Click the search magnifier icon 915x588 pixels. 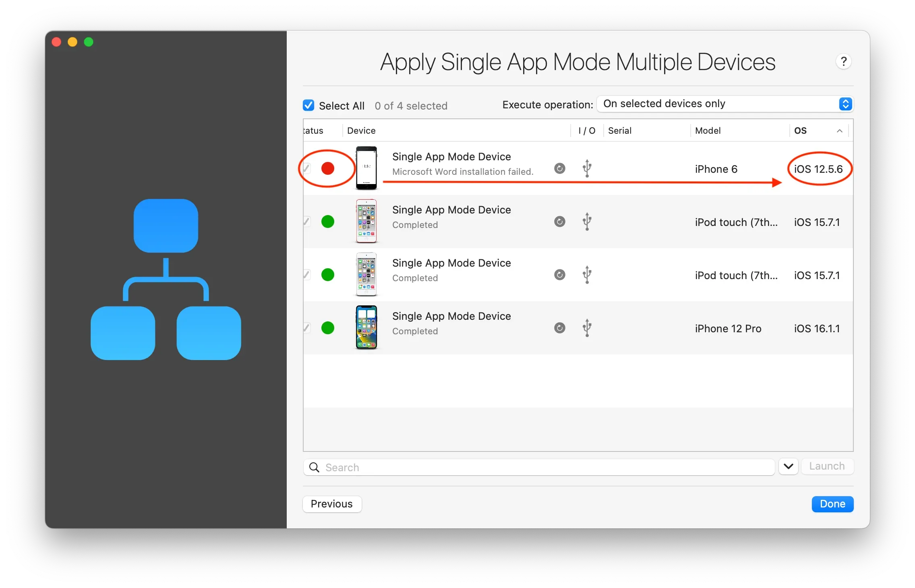click(314, 467)
